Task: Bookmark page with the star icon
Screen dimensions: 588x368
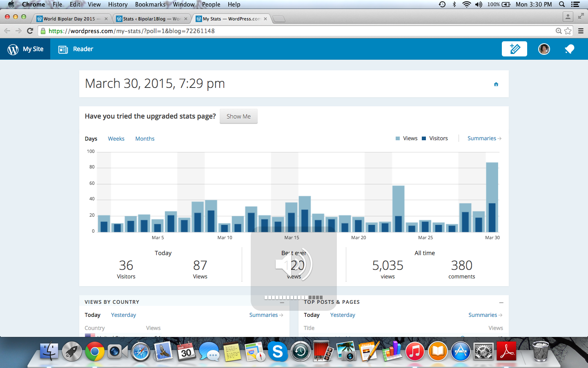Action: [x=568, y=31]
